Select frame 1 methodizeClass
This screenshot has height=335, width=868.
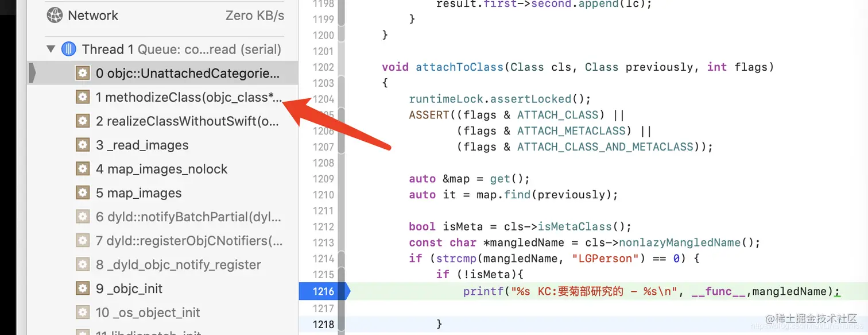pos(163,97)
